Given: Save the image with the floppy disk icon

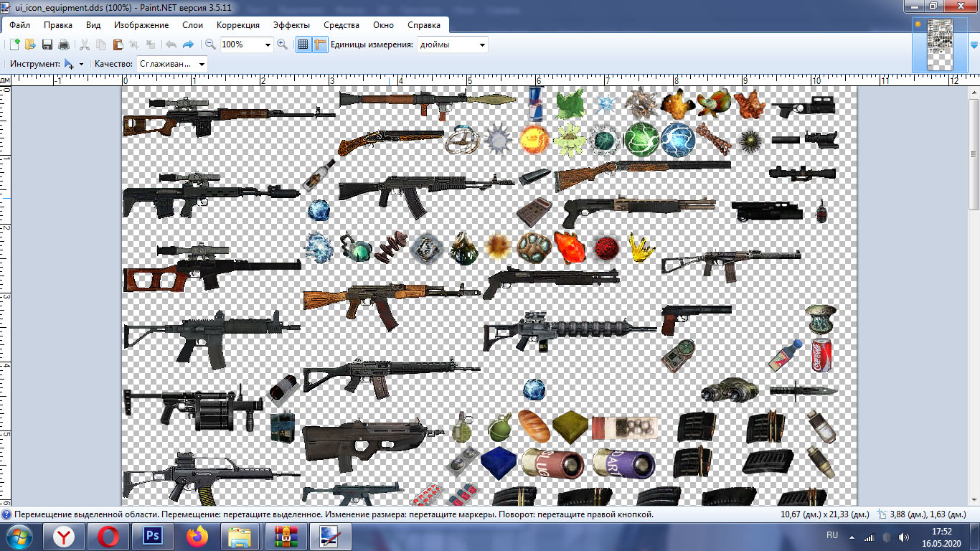Looking at the screenshot, I should click(47, 44).
